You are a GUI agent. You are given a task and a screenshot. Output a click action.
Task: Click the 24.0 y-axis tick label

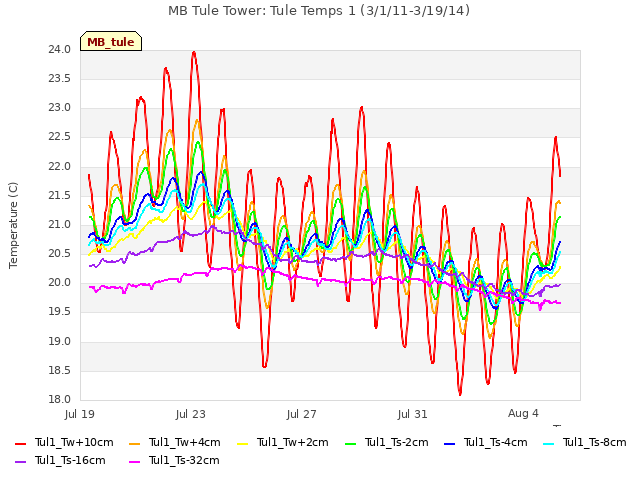[x=60, y=50]
